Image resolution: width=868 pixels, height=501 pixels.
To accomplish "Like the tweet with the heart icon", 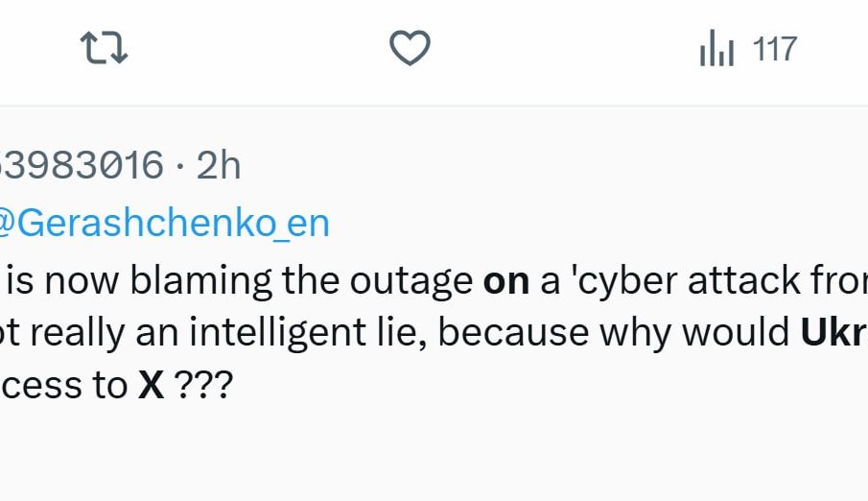I will click(410, 48).
